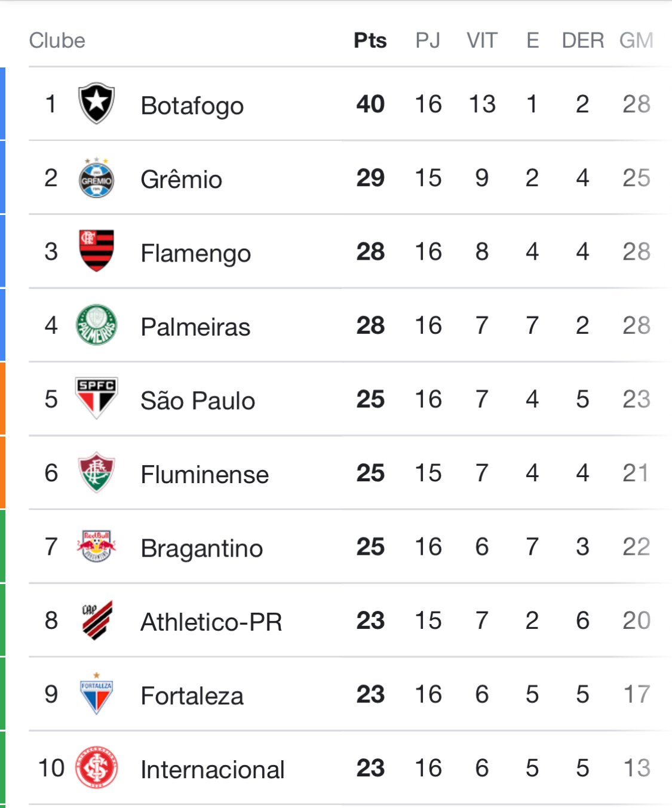Sort table by Pts column header
The height and width of the screenshot is (808, 672).
pyautogui.click(x=370, y=41)
